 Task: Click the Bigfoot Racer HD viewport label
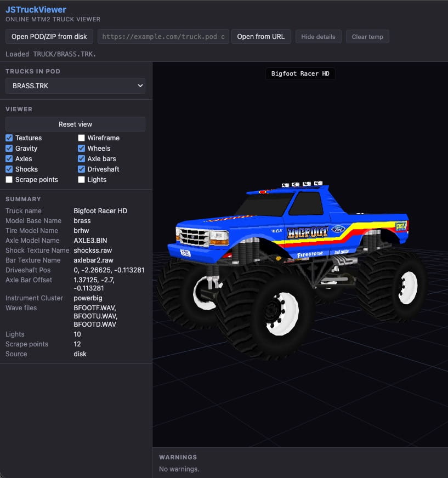pyautogui.click(x=300, y=73)
